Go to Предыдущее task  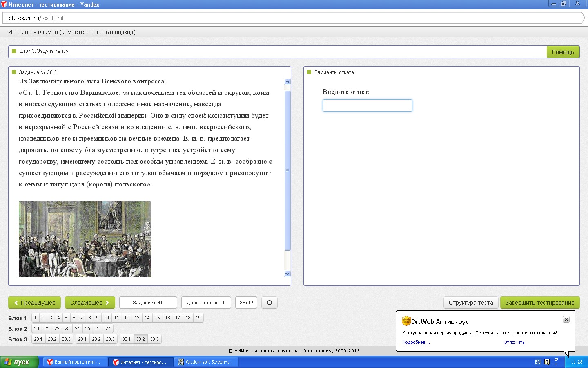pos(35,303)
